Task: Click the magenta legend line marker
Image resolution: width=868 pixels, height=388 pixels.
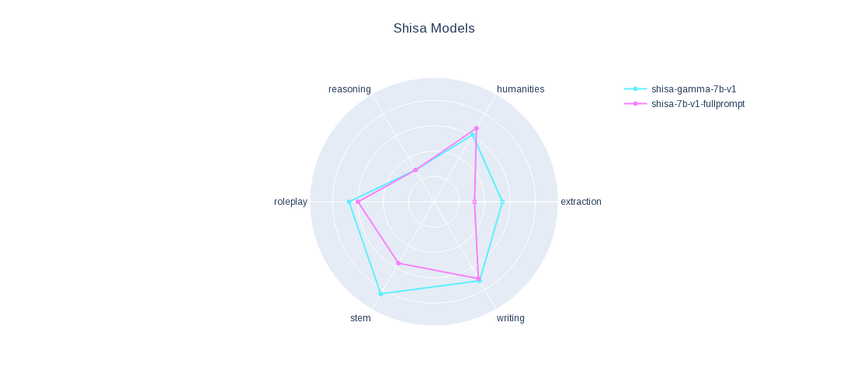Action: pos(636,104)
